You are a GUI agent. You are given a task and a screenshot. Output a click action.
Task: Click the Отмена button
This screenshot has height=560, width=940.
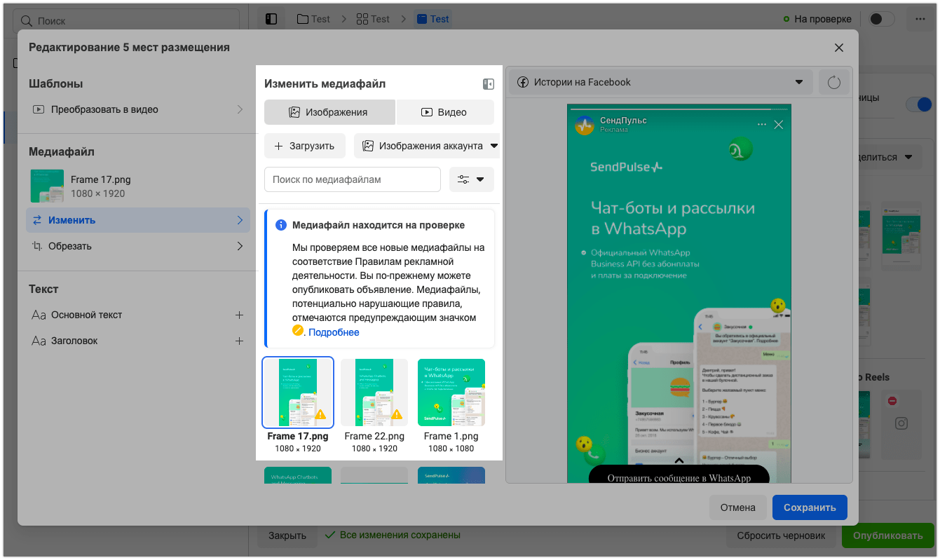pos(737,507)
